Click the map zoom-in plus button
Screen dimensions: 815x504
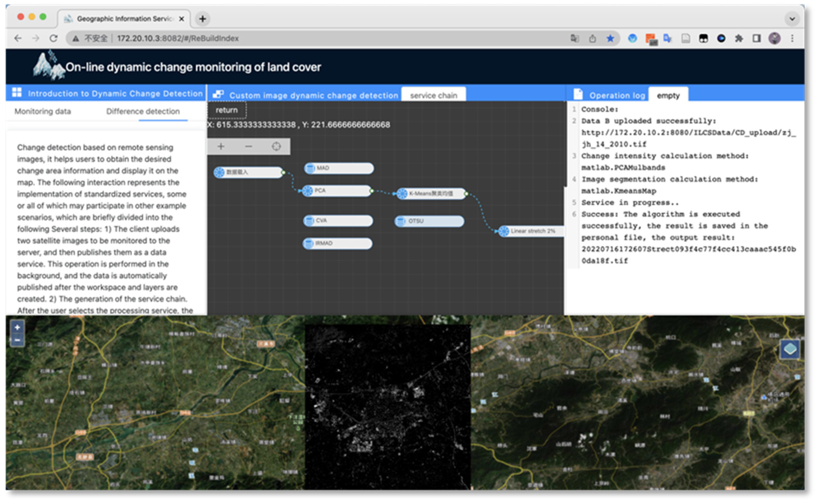(x=17, y=327)
